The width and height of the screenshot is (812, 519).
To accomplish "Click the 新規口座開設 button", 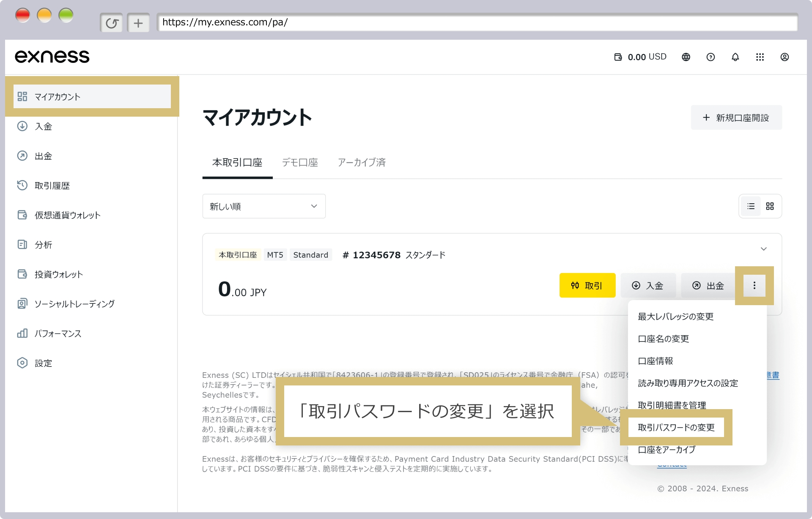I will tap(736, 118).
